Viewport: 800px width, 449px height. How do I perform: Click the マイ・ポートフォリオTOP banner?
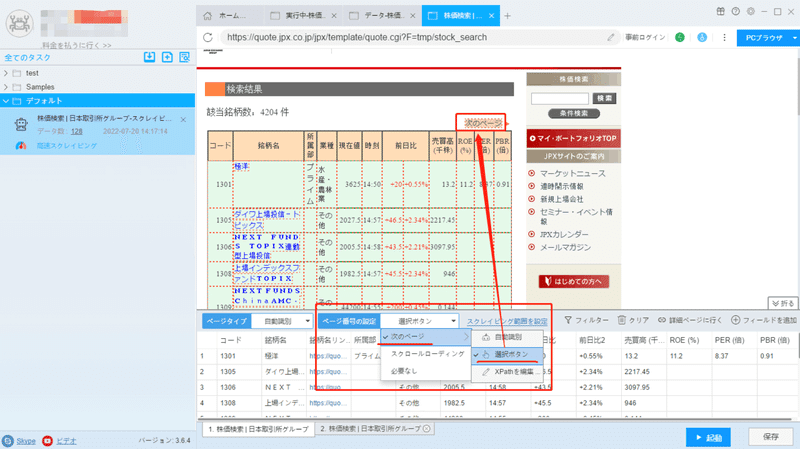(x=573, y=138)
